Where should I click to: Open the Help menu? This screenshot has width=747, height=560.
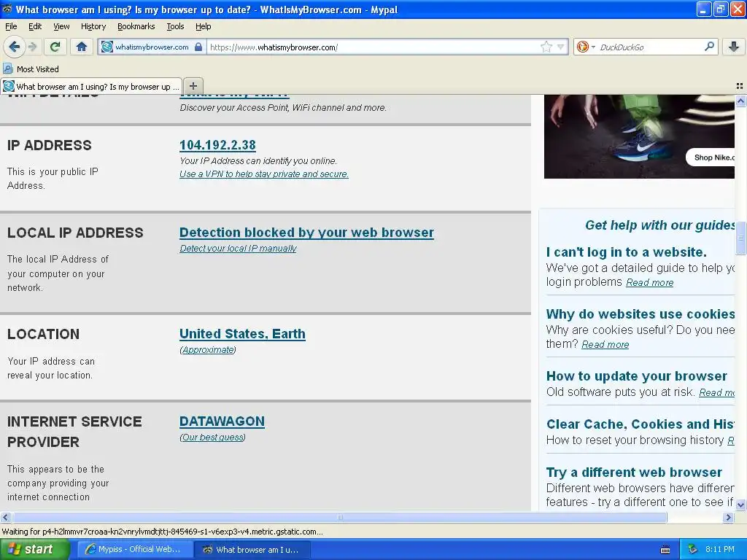(203, 27)
